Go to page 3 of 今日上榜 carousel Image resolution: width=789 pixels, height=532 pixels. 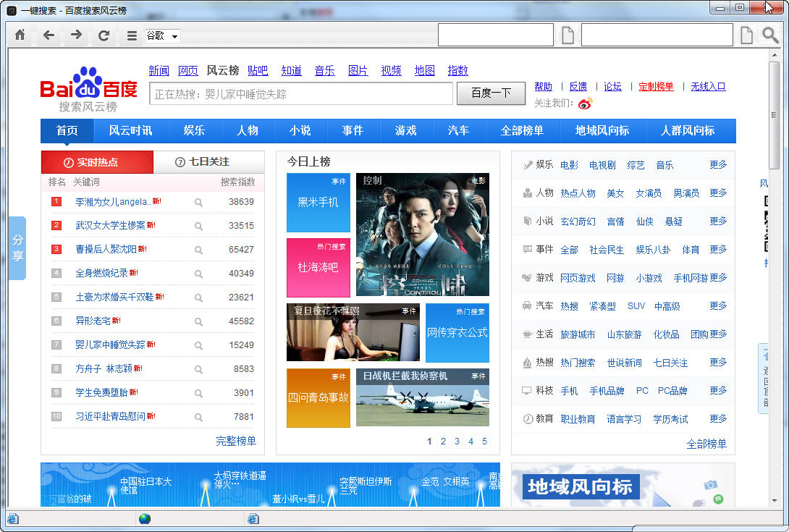(457, 442)
